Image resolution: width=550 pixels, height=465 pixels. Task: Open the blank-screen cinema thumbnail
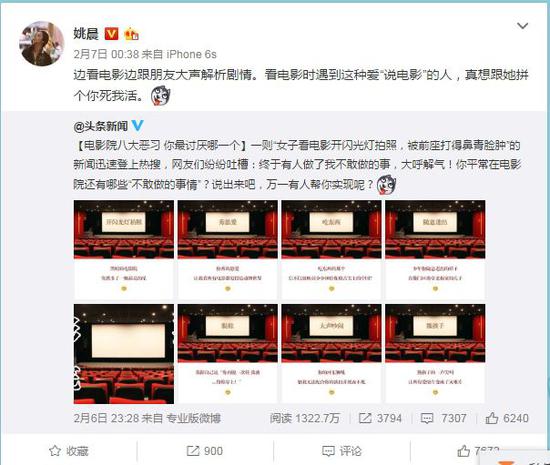(124, 354)
